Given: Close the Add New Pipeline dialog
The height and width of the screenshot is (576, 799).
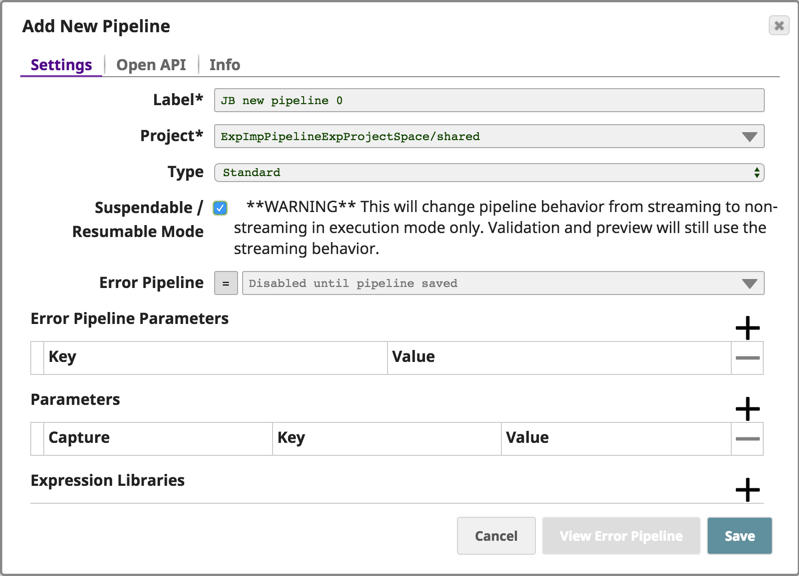Looking at the screenshot, I should (779, 25).
